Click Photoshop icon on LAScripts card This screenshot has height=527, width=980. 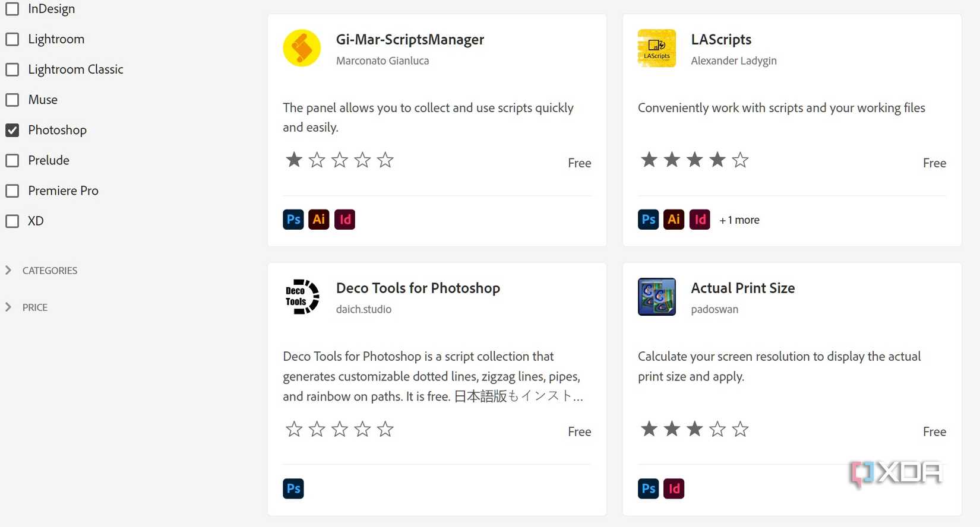[649, 220]
